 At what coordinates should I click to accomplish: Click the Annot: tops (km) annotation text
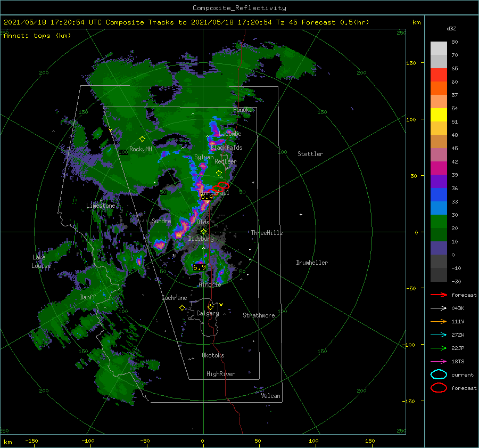tap(37, 36)
